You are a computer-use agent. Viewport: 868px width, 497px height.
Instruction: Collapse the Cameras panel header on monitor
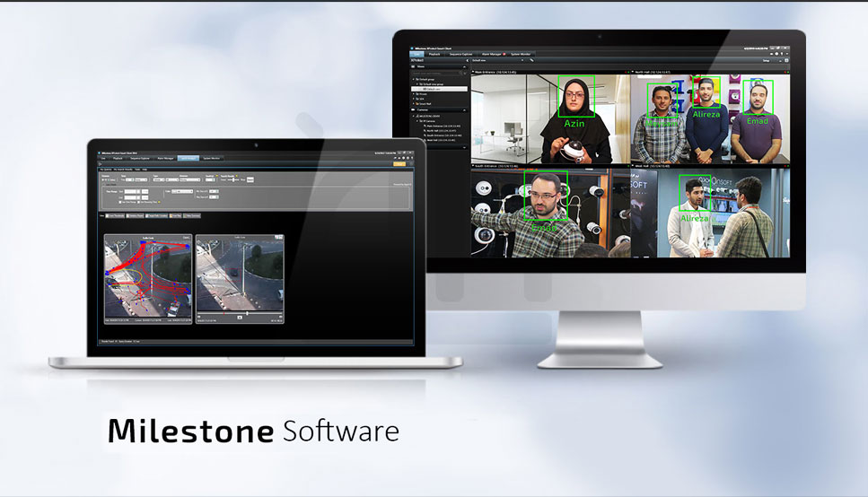coord(464,109)
